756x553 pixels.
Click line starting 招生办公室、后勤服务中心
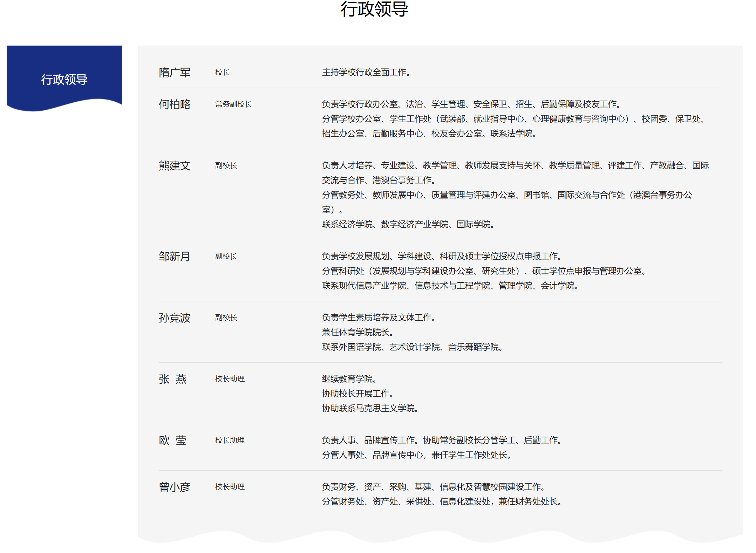click(x=430, y=134)
